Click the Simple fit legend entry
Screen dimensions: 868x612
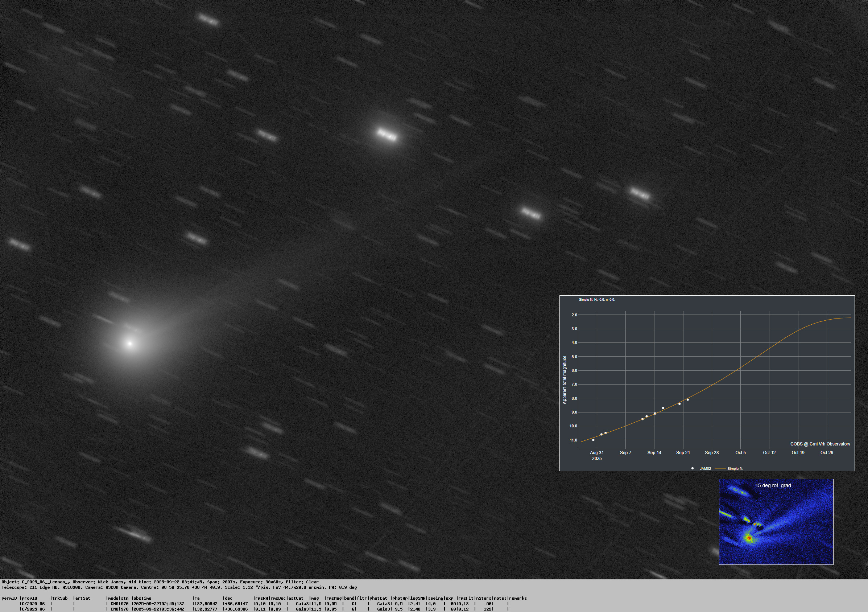735,468
